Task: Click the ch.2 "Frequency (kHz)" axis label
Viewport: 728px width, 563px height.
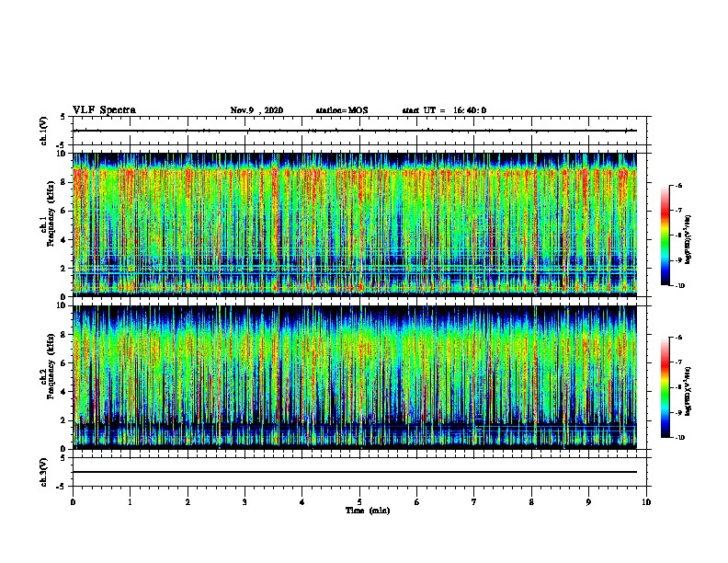Action: tap(51, 365)
